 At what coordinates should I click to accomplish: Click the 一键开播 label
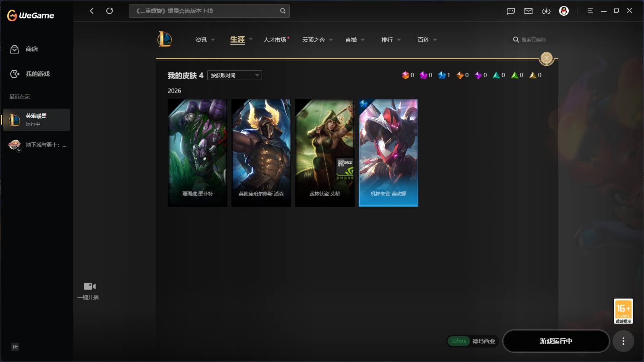tap(88, 297)
